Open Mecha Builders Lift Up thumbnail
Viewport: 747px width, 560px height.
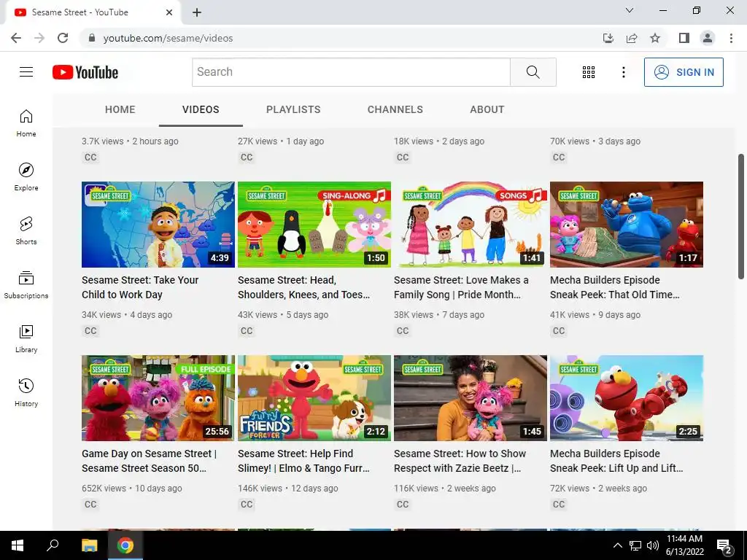click(x=627, y=398)
